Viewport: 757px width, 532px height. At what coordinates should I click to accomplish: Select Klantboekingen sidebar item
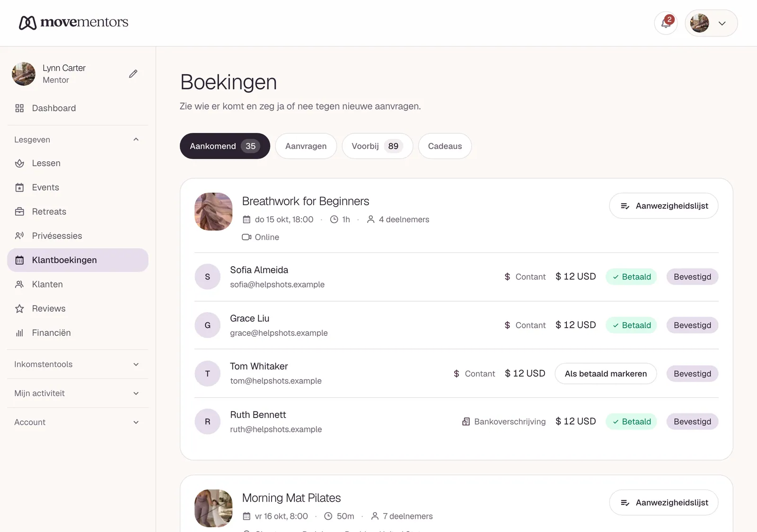78,260
